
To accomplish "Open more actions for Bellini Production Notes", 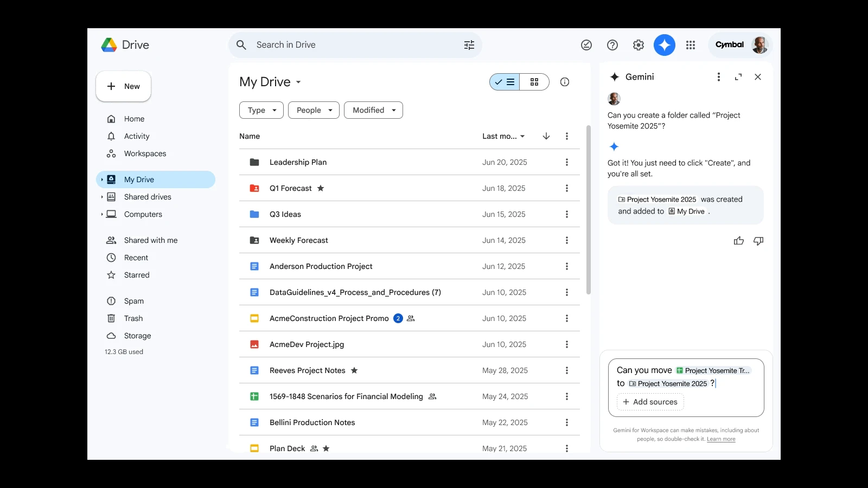I will coord(567,422).
